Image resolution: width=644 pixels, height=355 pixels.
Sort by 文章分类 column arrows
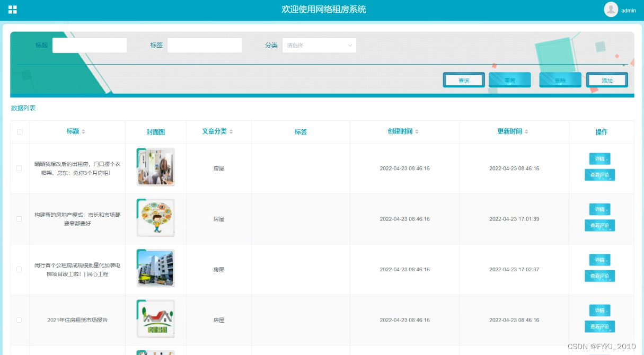click(231, 131)
